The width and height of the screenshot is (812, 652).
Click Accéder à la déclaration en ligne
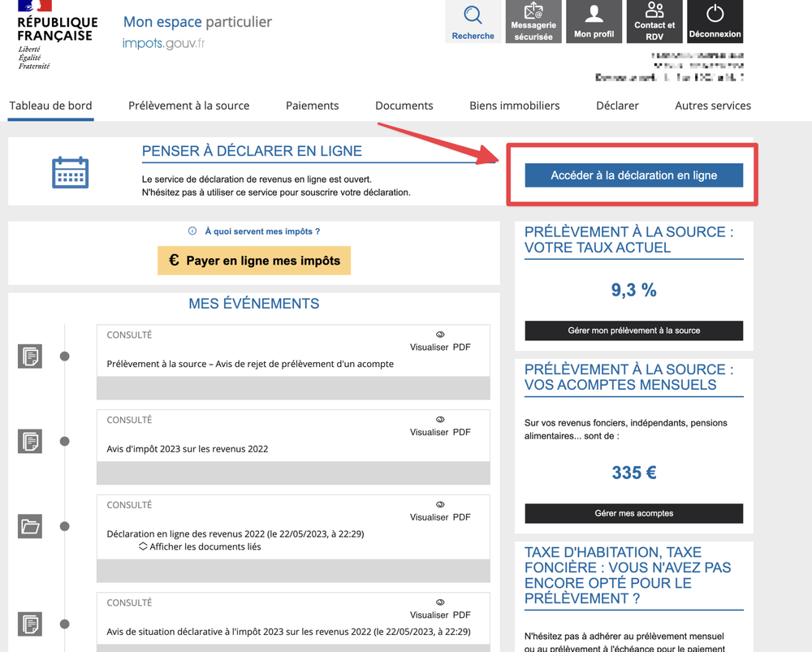point(634,175)
